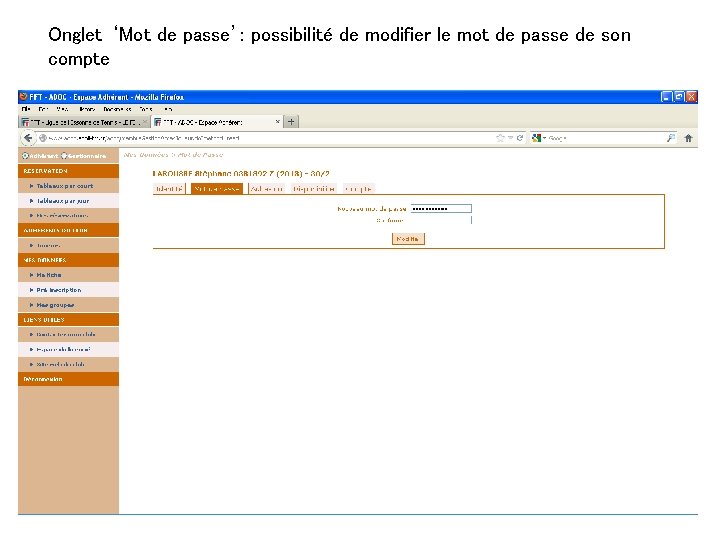
Task: Open the link under Adhérents du club
Action: pos(48,246)
